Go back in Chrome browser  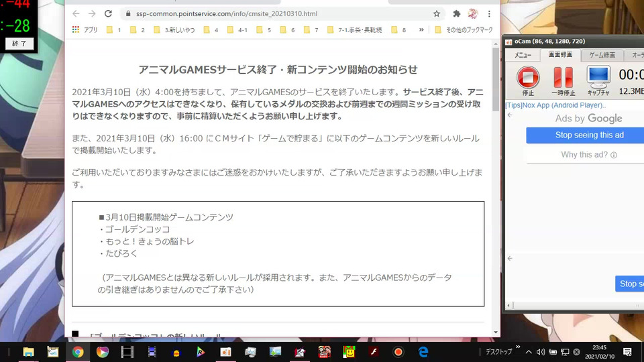click(76, 13)
